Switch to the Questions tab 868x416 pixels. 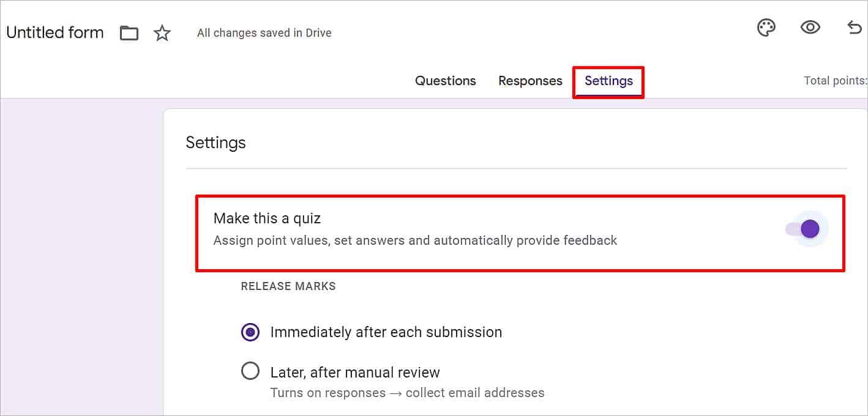click(445, 81)
